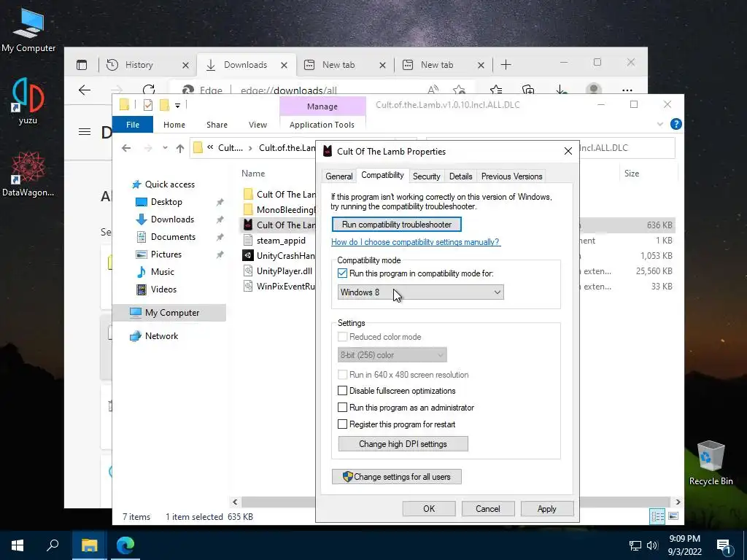Select Network in navigation pane

[x=161, y=336]
